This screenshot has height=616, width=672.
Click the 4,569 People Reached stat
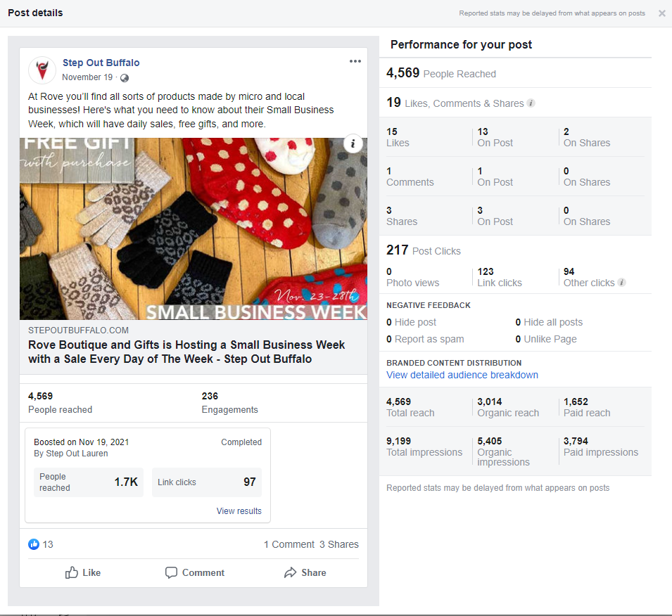[x=441, y=73]
